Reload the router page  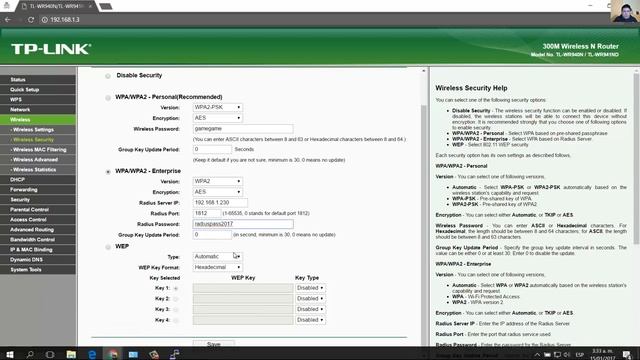[31, 19]
